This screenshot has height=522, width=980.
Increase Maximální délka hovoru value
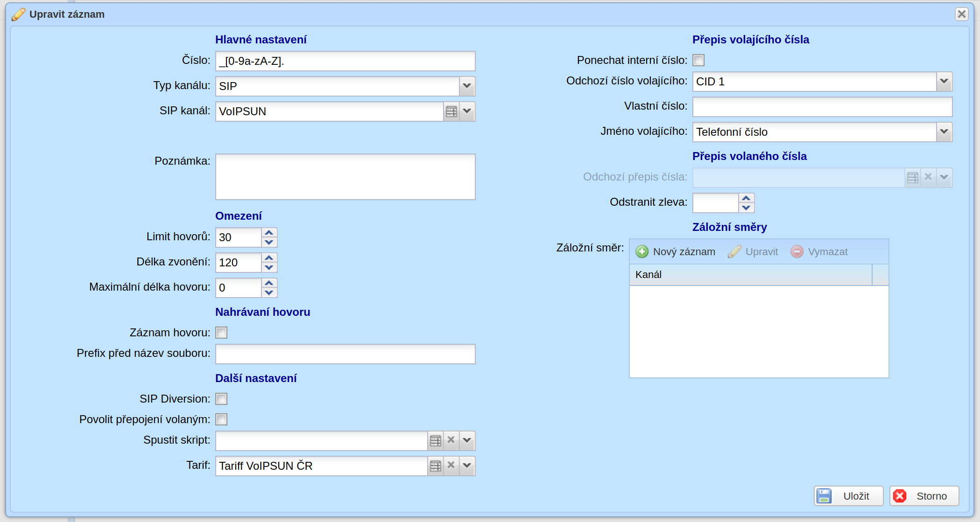pyautogui.click(x=269, y=283)
